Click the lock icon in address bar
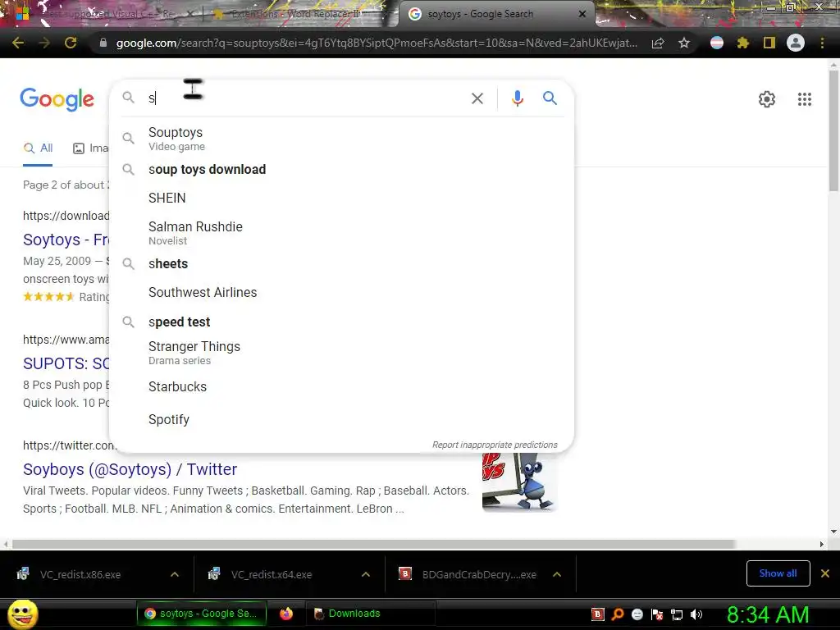840x630 pixels. click(103, 43)
